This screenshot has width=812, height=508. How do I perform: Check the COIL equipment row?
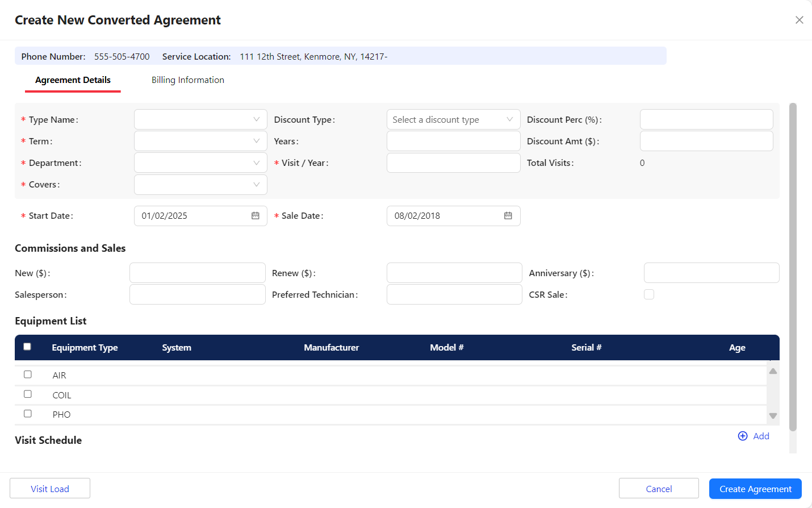point(28,394)
